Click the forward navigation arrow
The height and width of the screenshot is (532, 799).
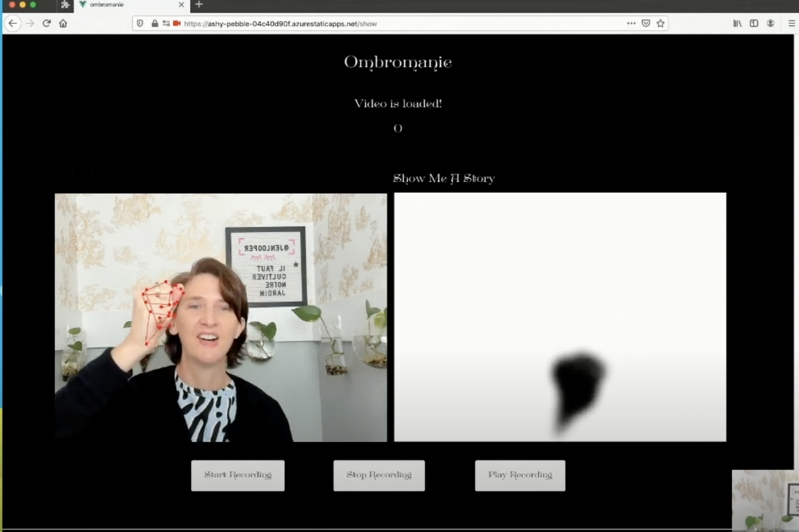coord(30,23)
